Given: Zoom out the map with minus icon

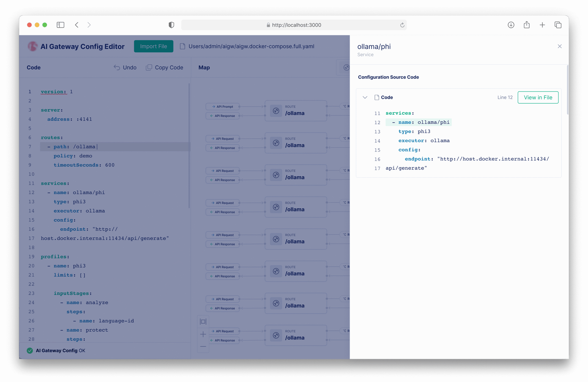Looking at the screenshot, I should (x=203, y=347).
